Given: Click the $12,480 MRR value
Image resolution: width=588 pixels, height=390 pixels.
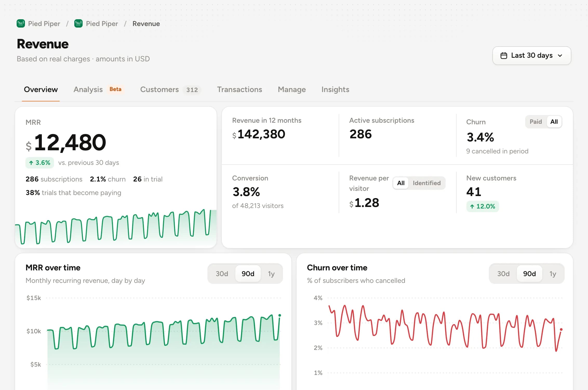Looking at the screenshot, I should (66, 142).
